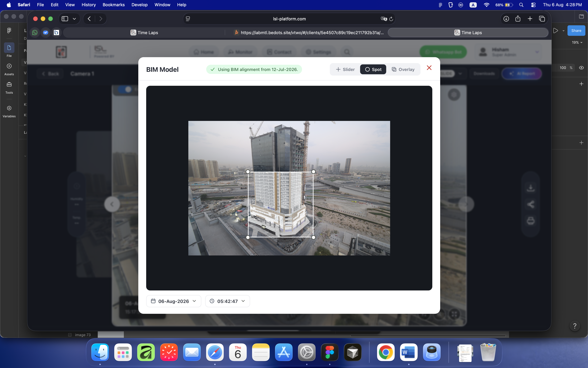The height and width of the screenshot is (368, 588).
Task: Click the top-right spot handle
Action: pyautogui.click(x=313, y=172)
